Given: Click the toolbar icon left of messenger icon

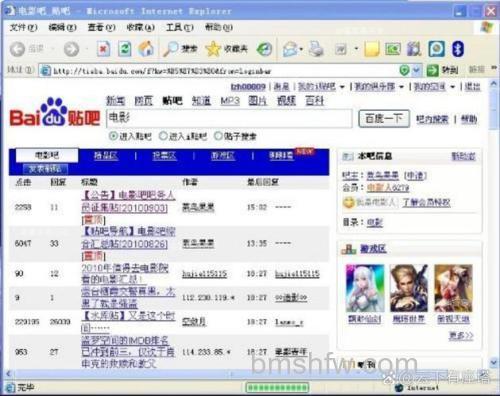Looking at the screenshot, I should 414,49.
